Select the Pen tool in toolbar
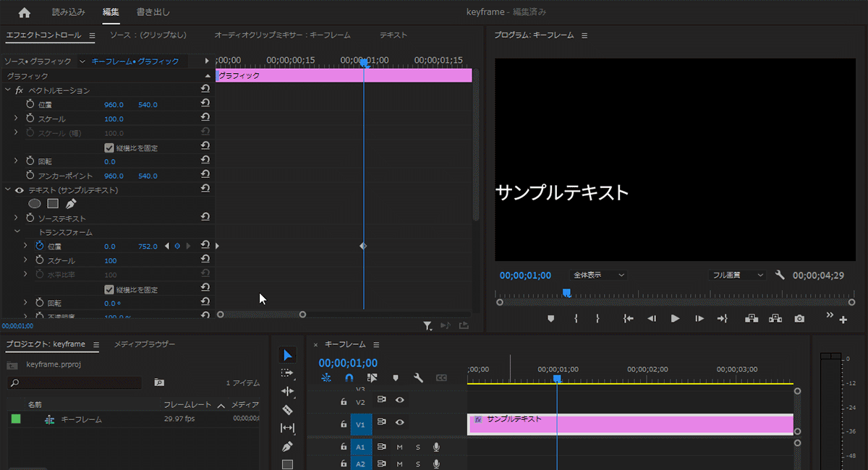The height and width of the screenshot is (470, 868). point(287,447)
